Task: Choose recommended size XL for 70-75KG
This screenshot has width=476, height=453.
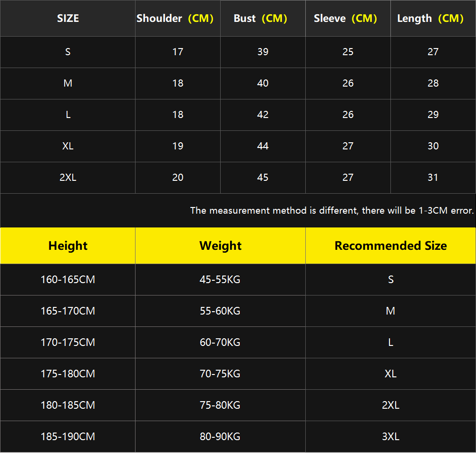Action: coord(391,374)
